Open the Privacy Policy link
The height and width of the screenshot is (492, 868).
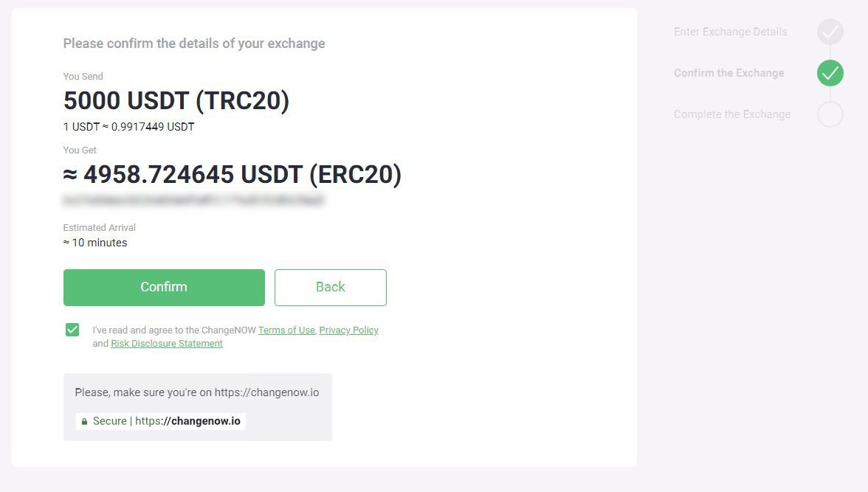(348, 330)
